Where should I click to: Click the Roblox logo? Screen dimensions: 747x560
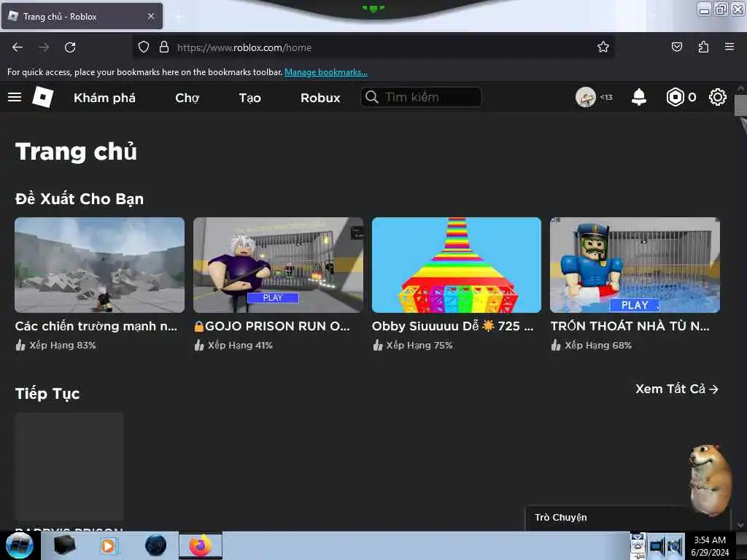pos(42,97)
